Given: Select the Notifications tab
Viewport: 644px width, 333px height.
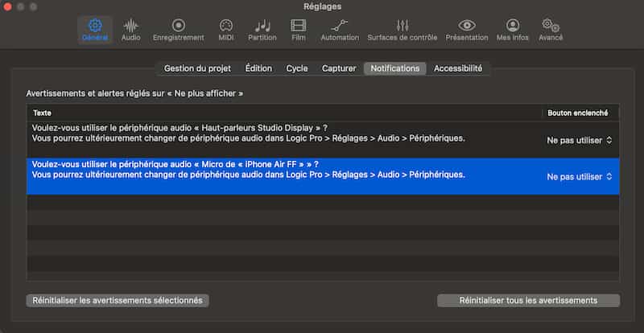Looking at the screenshot, I should tap(395, 68).
